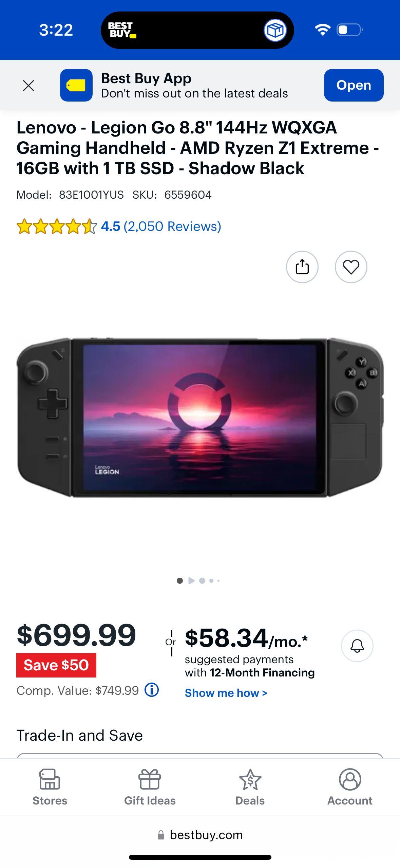Click the Show me how link

tap(226, 693)
